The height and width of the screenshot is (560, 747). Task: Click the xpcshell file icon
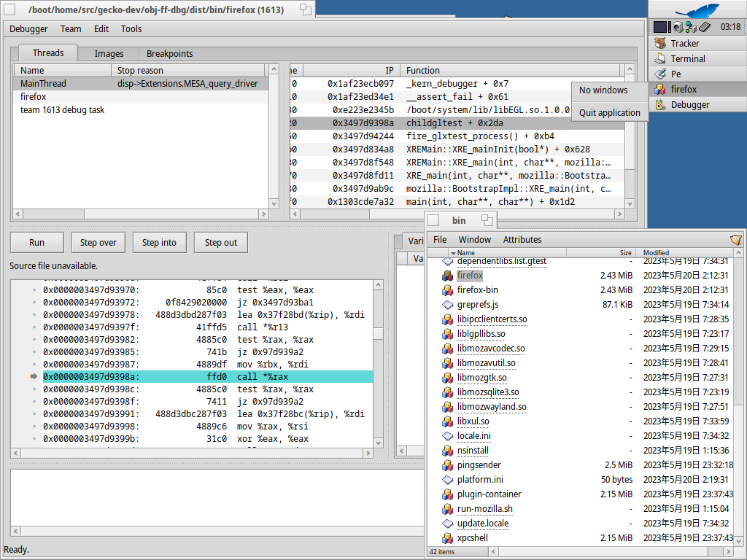447,539
